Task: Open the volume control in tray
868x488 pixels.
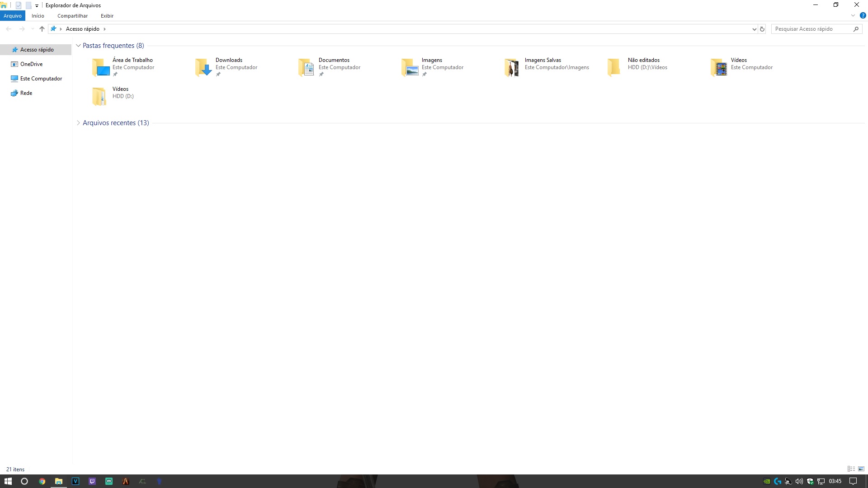Action: pos(799,481)
